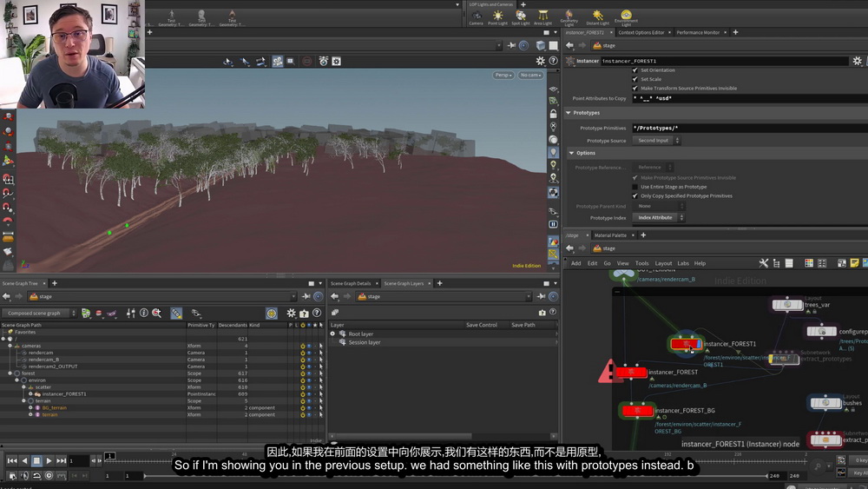The width and height of the screenshot is (868, 489).
Task: Toggle visibility of BG_terrain row
Action: pyautogui.click(x=309, y=407)
